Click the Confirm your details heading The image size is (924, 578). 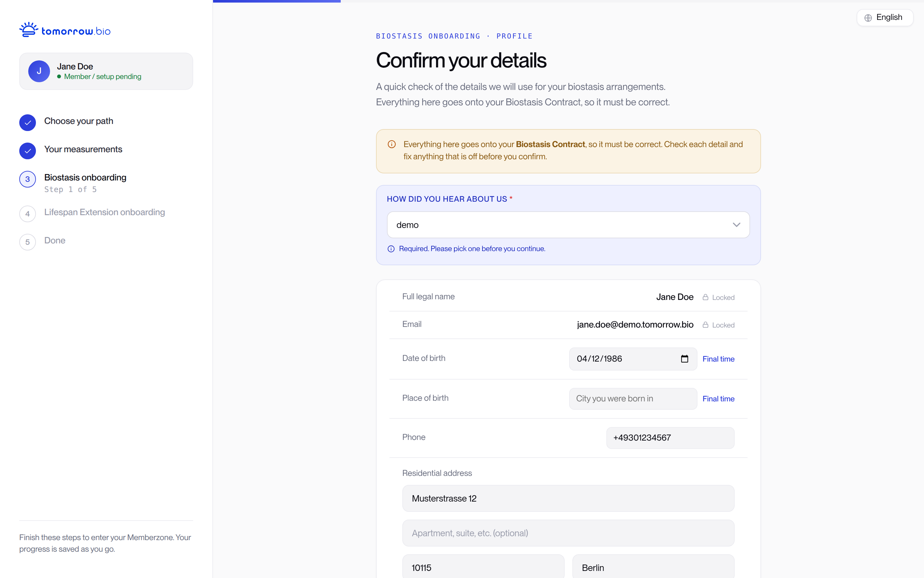pyautogui.click(x=461, y=60)
